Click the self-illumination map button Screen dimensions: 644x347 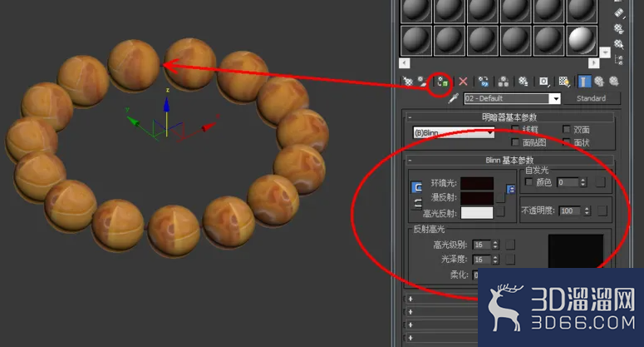[x=601, y=182]
